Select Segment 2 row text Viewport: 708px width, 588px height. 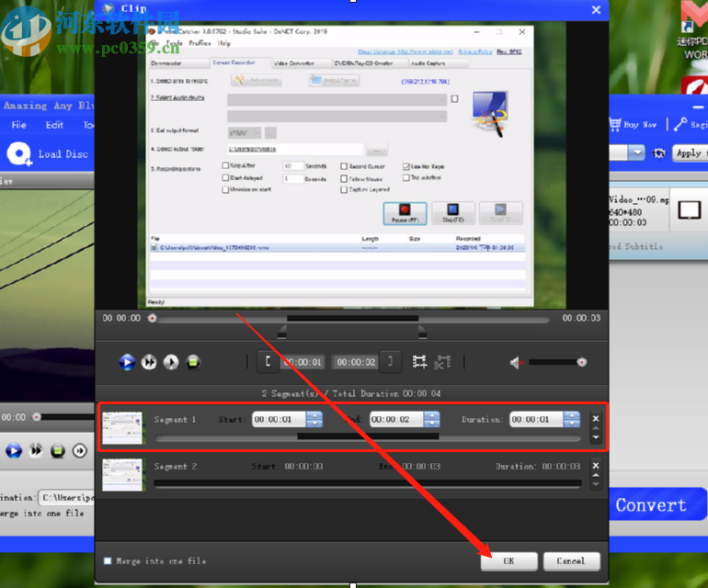(176, 466)
